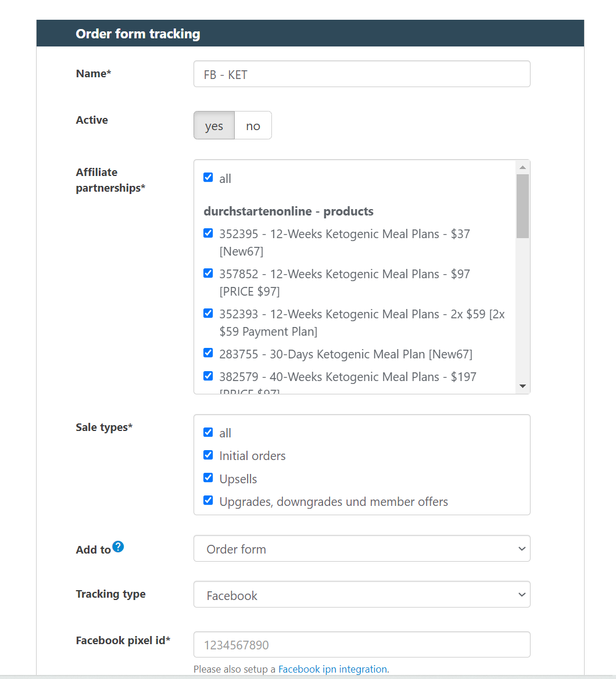The image size is (616, 679).
Task: Uncheck product 352395 Ketogenic Meal Plans $37
Action: [x=208, y=233]
